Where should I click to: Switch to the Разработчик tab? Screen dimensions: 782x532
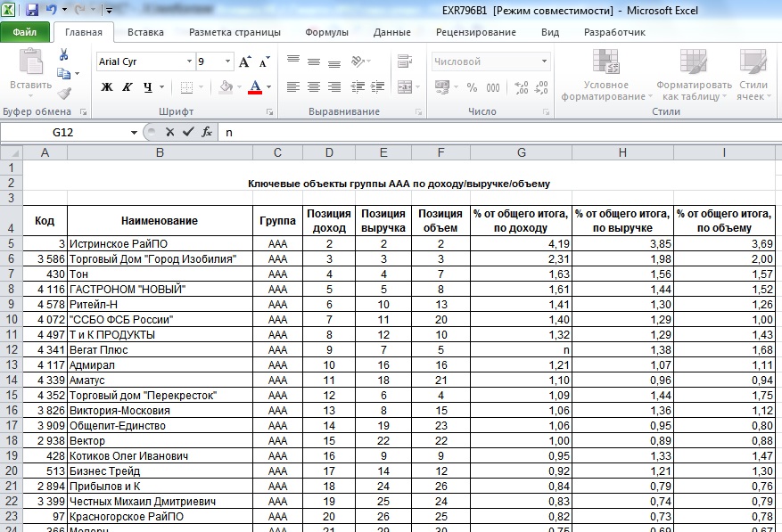pyautogui.click(x=614, y=32)
